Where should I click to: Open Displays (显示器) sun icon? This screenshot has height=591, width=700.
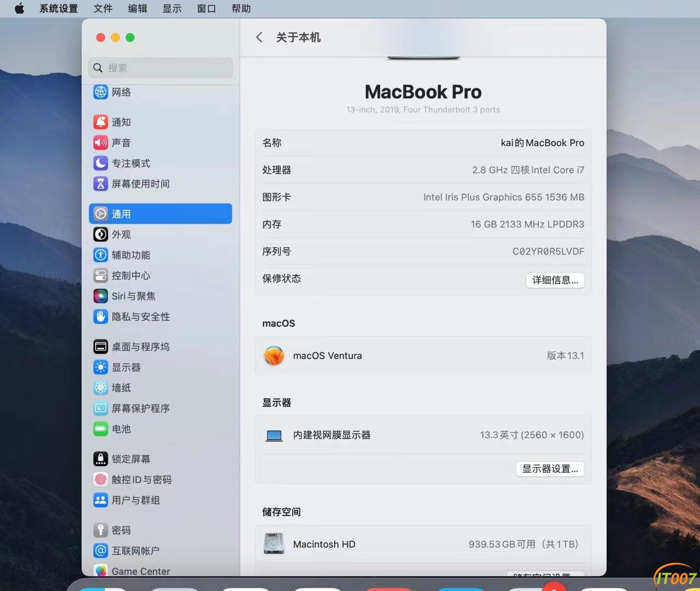101,367
